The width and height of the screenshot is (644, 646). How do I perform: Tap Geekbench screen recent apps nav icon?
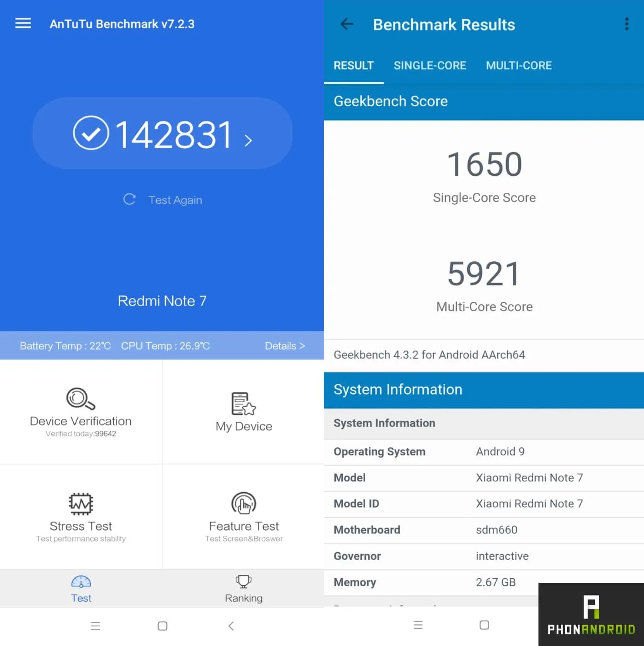pyautogui.click(x=418, y=625)
